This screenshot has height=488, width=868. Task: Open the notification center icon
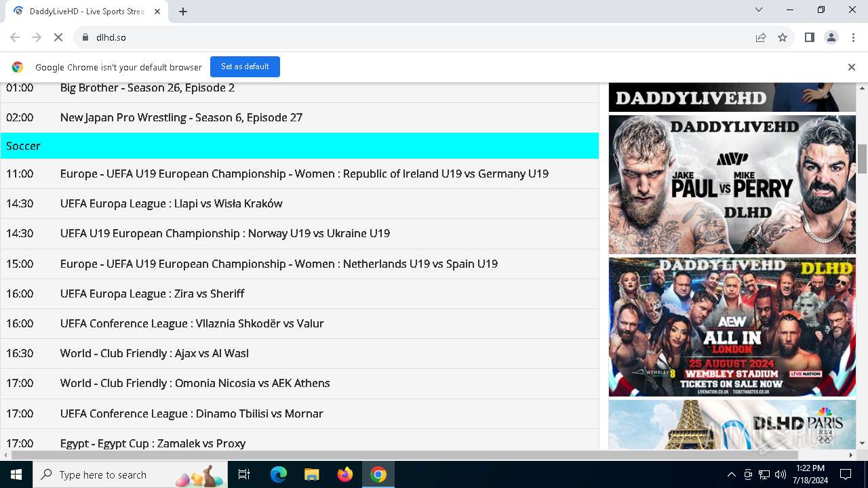[846, 474]
